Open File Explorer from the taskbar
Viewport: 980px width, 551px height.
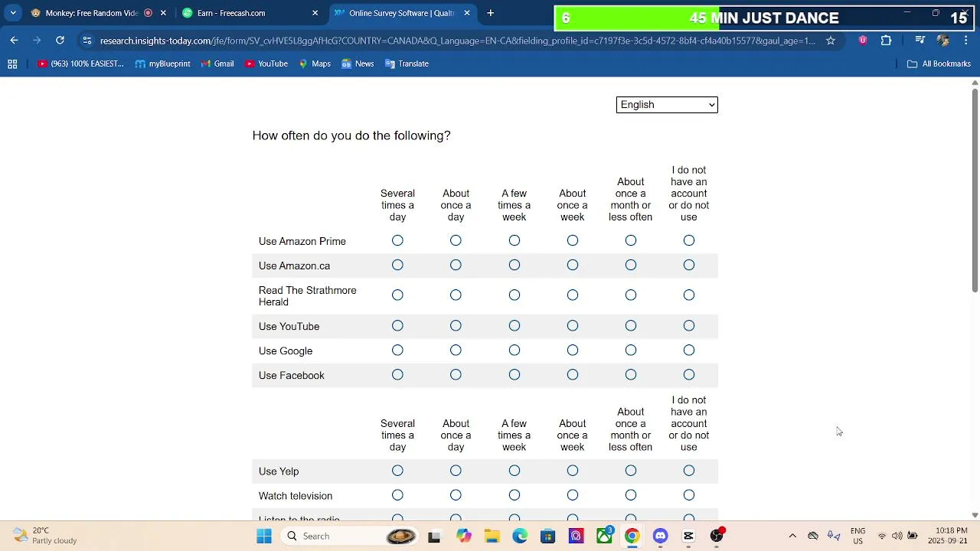(492, 536)
